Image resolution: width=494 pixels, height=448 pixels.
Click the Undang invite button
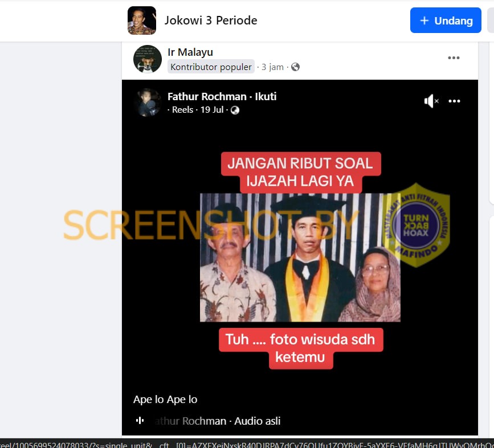pyautogui.click(x=446, y=20)
